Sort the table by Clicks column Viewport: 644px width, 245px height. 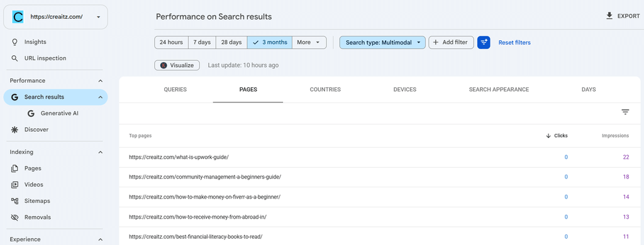[x=557, y=136]
